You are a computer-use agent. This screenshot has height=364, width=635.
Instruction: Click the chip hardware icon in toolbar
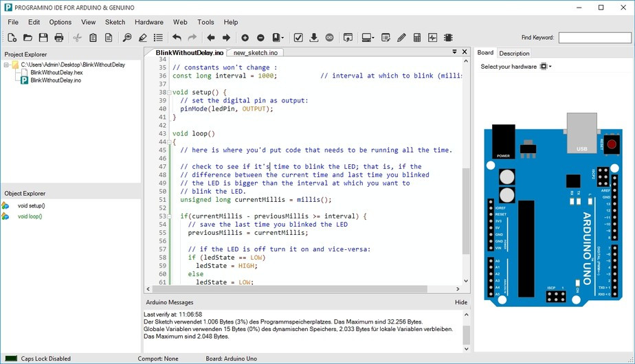pyautogui.click(x=448, y=38)
